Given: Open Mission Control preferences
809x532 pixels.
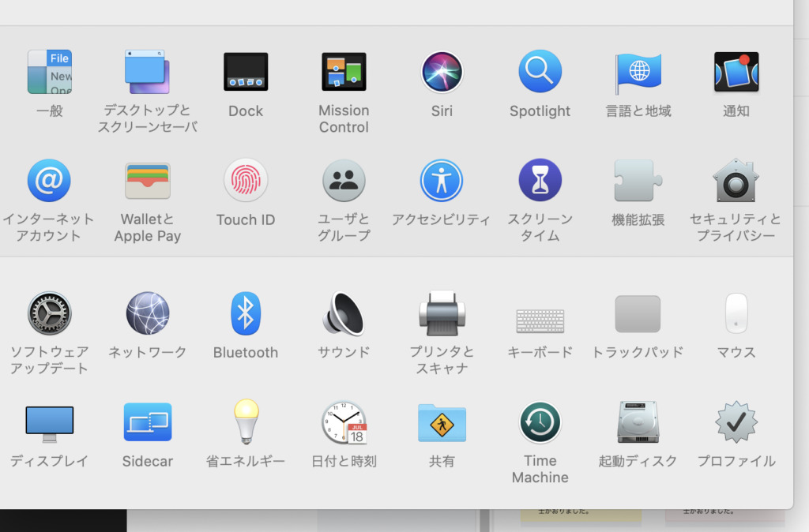Looking at the screenshot, I should click(x=344, y=72).
